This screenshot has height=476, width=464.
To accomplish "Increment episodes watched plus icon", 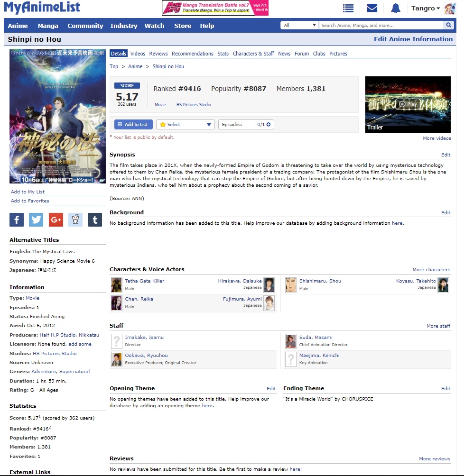I will 269,125.
